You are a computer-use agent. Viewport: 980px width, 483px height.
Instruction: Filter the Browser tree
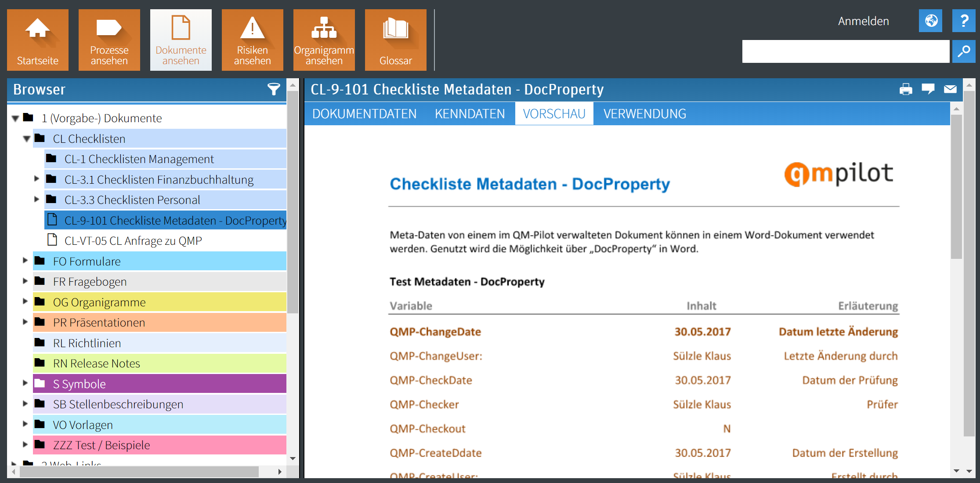(273, 90)
